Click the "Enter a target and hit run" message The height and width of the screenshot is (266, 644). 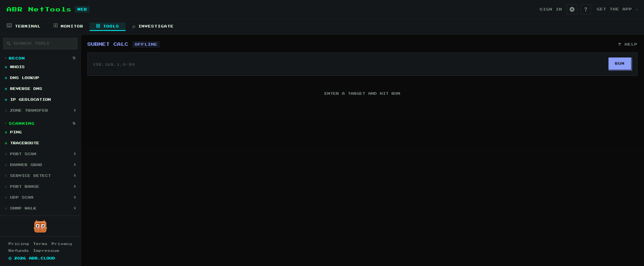(x=362, y=94)
